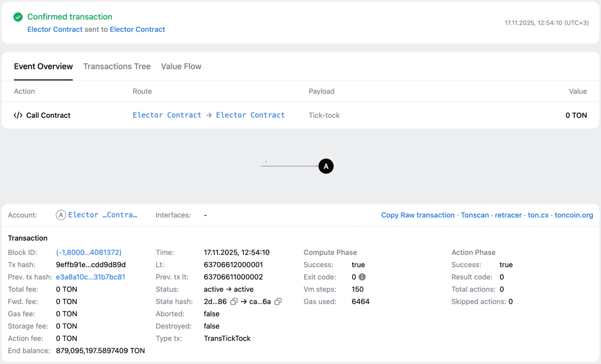Image resolution: width=601 pixels, height=364 pixels.
Task: Click End balance 879,095,197.5897409 TON
Action: click(100, 351)
